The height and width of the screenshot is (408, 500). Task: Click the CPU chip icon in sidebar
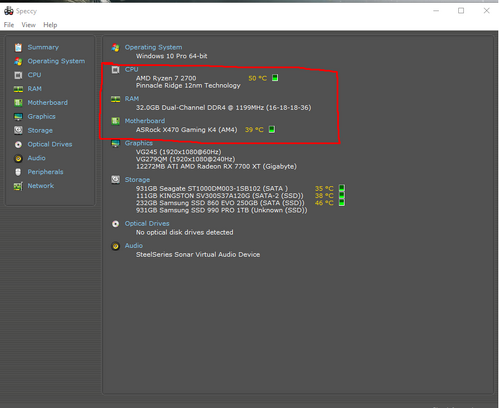(18, 75)
